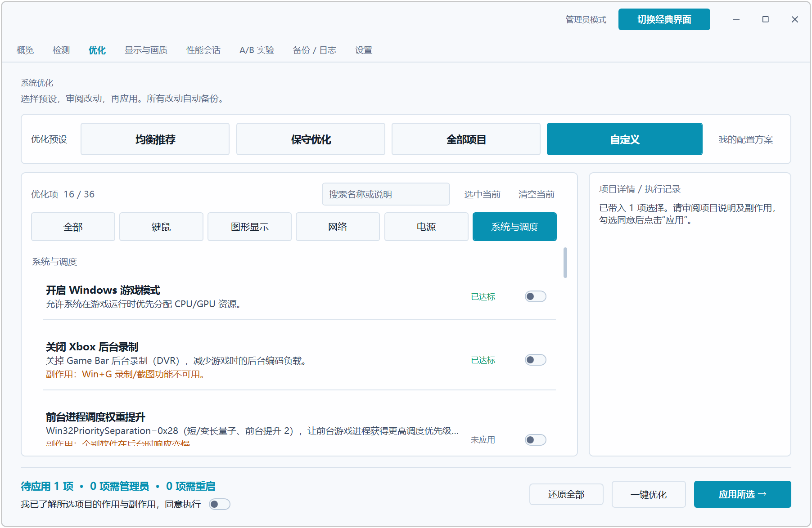Image resolution: width=812 pixels, height=528 pixels.
Task: Toggle the 开启 Windows 游戏模式 switch
Action: click(x=535, y=296)
